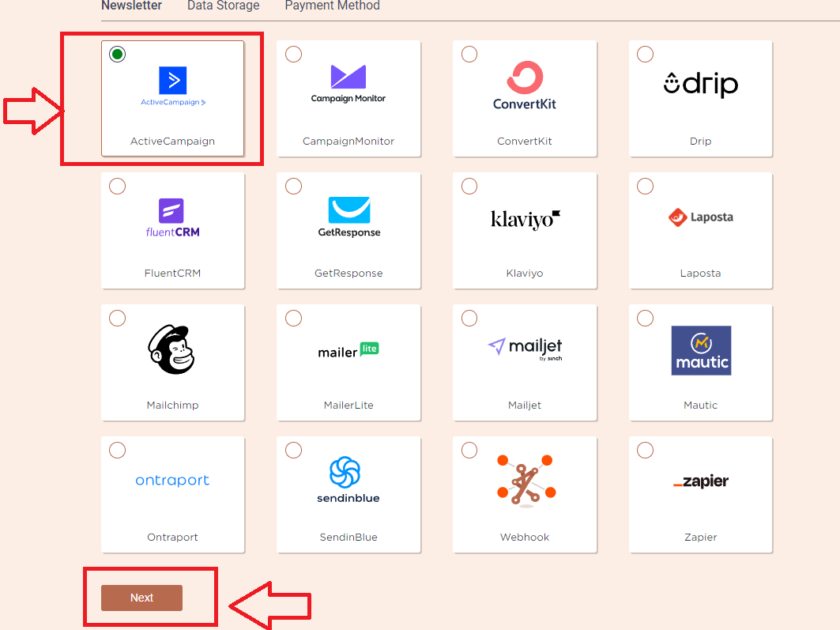Click the FluentCRM caption text
The width and height of the screenshot is (840, 630).
pos(172,274)
